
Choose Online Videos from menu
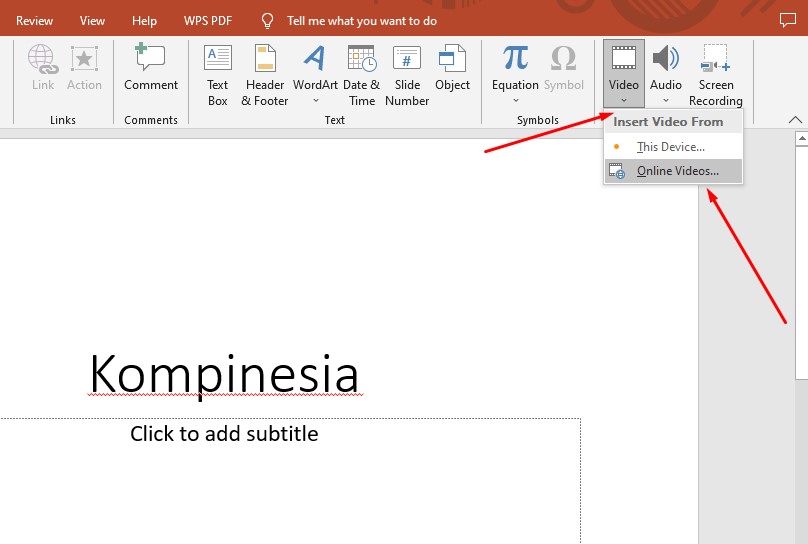[677, 171]
